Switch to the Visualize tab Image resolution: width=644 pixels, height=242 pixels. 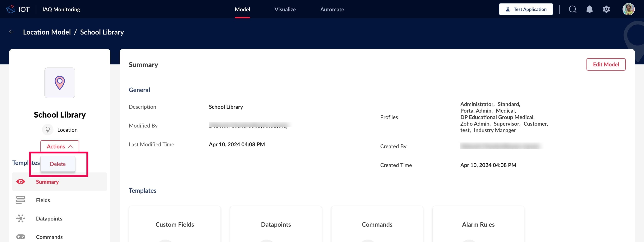[x=285, y=9]
